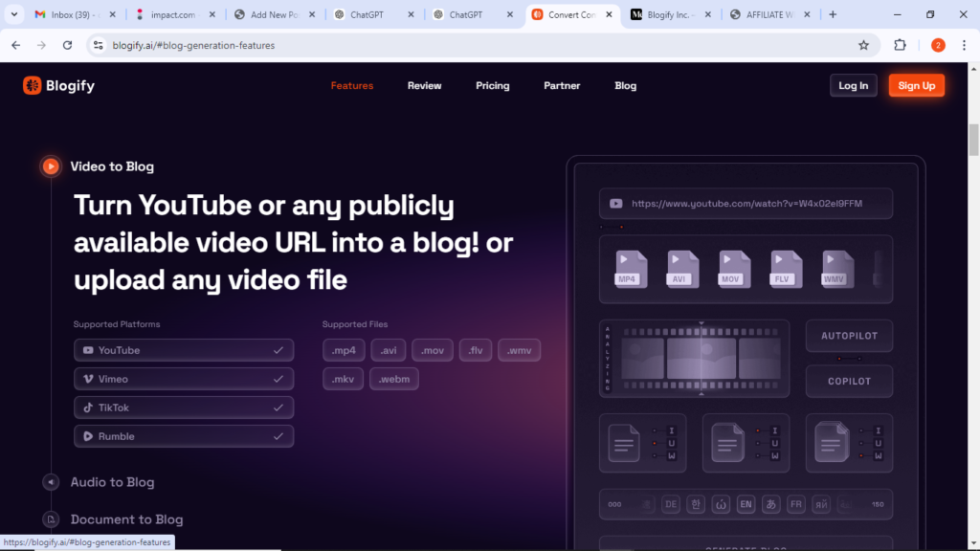
Task: Click the third document output card
Action: (850, 443)
